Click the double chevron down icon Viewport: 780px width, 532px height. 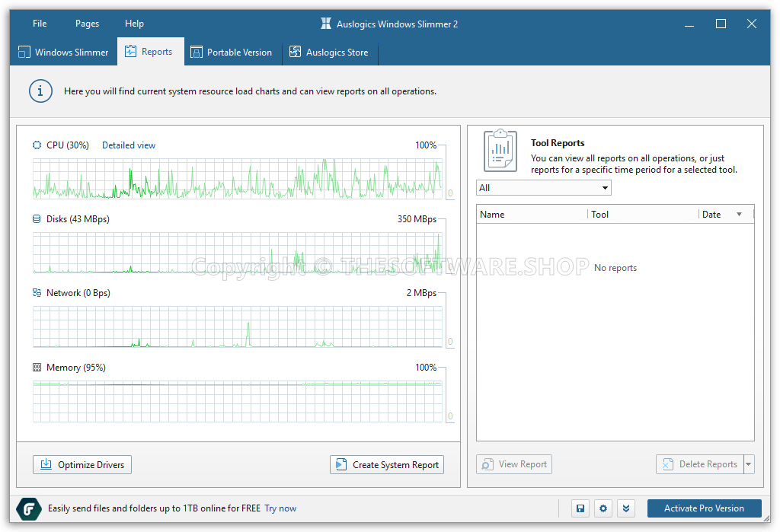pos(626,508)
